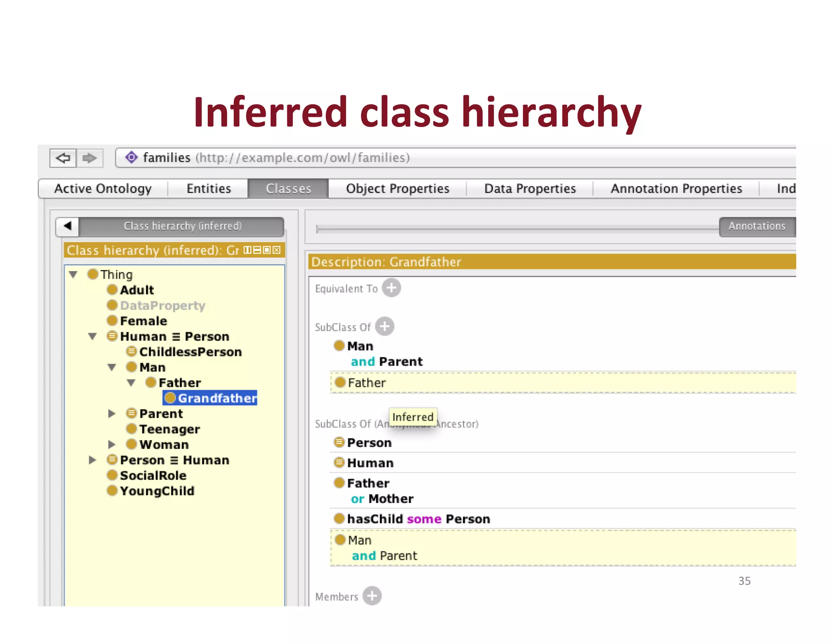Click the class icon beside YoungChild

[x=112, y=491]
